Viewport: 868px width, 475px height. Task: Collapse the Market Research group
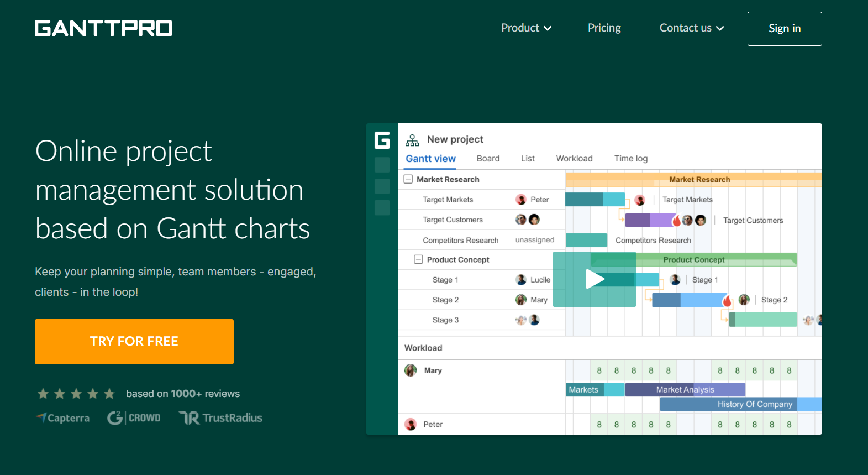pyautogui.click(x=408, y=179)
